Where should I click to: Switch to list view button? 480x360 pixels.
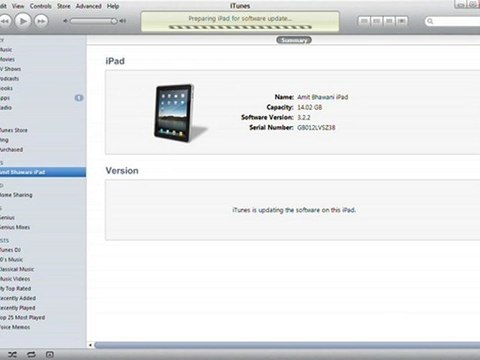point(364,21)
